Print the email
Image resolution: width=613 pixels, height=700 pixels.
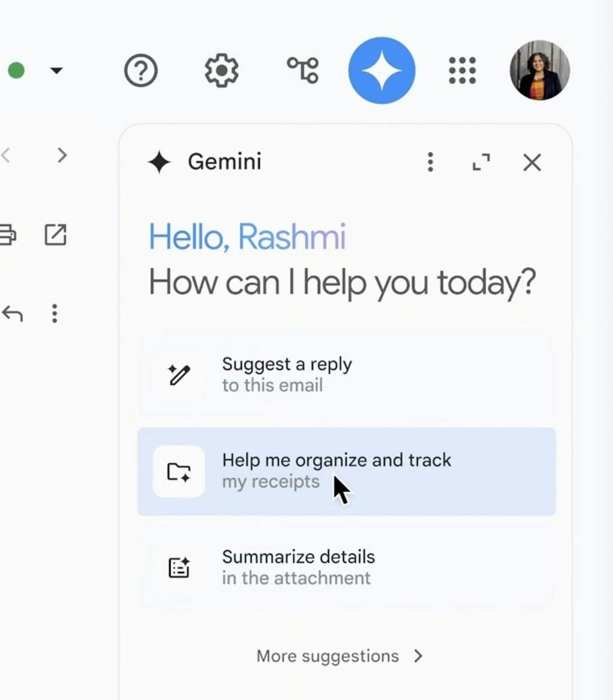click(x=8, y=235)
